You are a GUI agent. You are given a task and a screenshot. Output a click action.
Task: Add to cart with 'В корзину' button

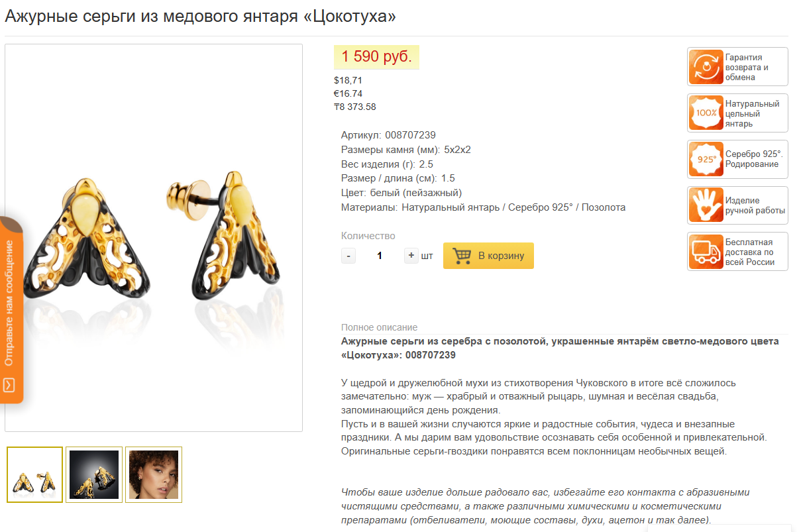(x=488, y=256)
